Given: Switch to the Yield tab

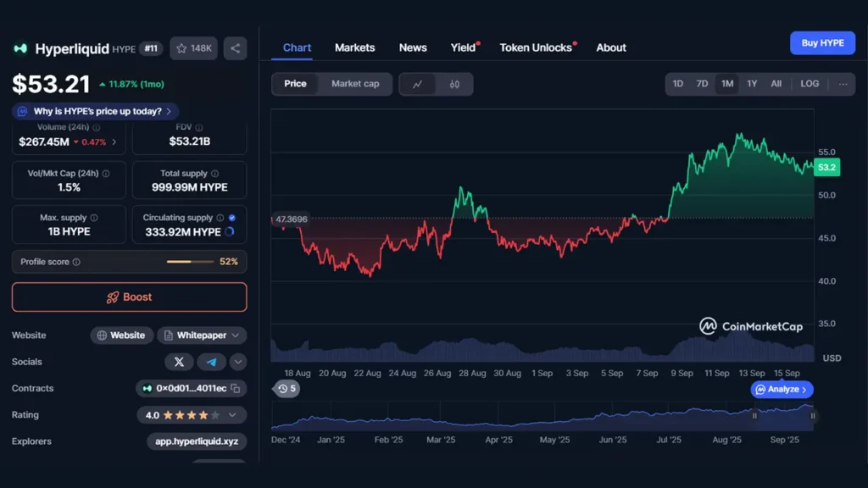Looking at the screenshot, I should coord(464,47).
